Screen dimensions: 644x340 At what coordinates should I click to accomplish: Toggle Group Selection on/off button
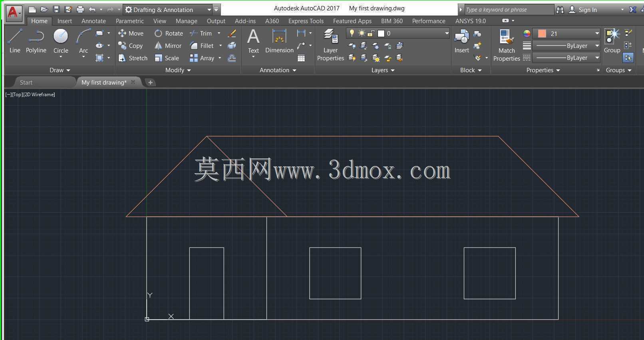click(628, 58)
